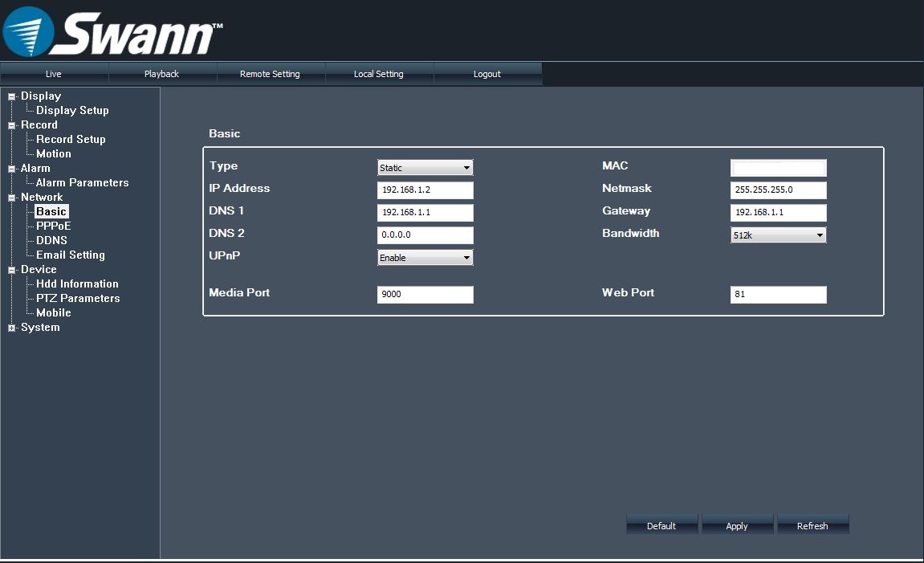
Task: Click the Bandwidth label
Action: point(630,233)
